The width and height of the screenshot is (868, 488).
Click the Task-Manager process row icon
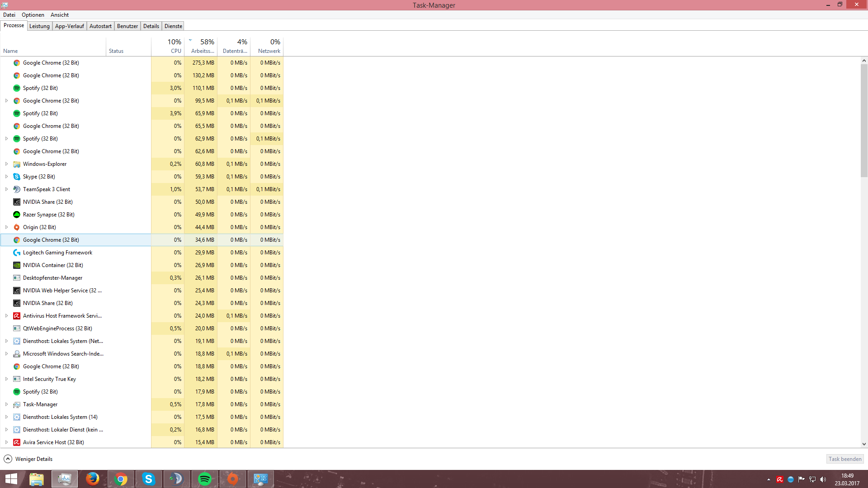17,404
